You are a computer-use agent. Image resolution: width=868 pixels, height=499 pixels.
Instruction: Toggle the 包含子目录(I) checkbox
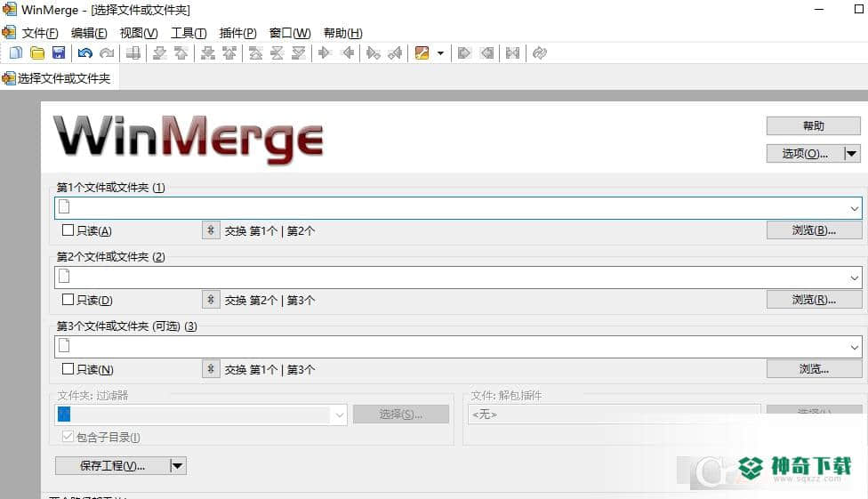[x=68, y=437]
